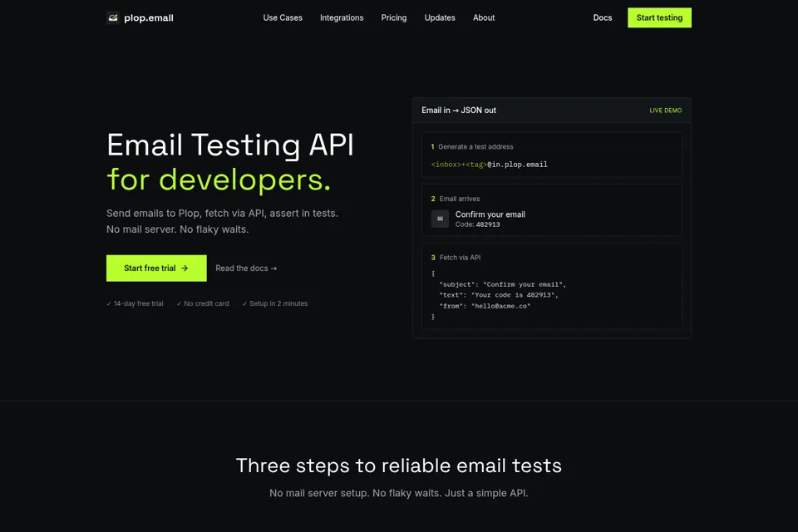View the Updates page

[x=440, y=17]
